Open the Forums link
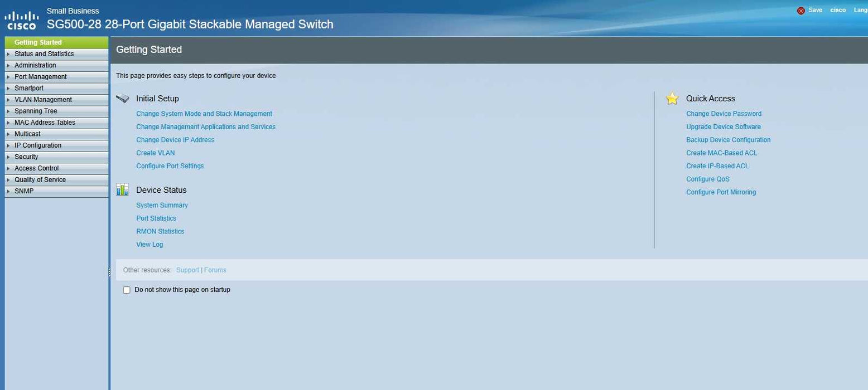 click(215, 270)
